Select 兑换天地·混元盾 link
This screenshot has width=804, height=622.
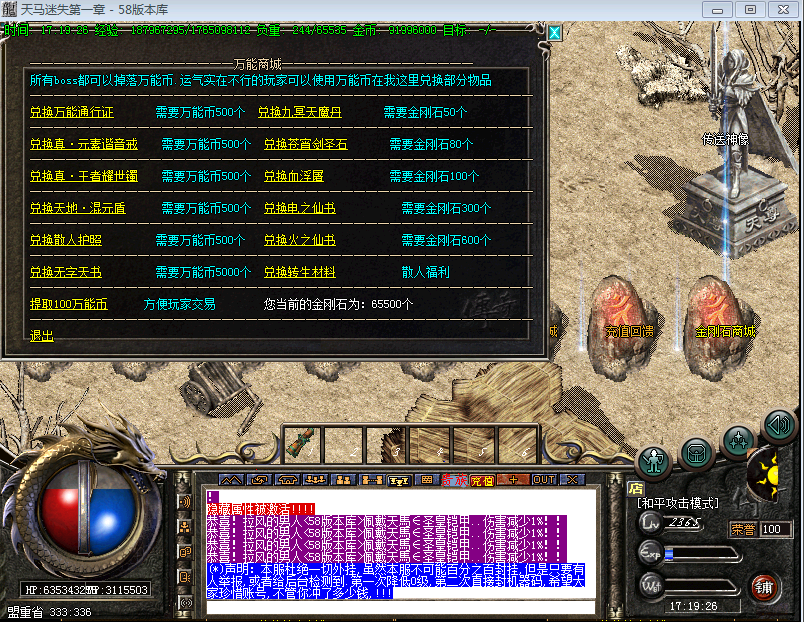pyautogui.click(x=77, y=208)
